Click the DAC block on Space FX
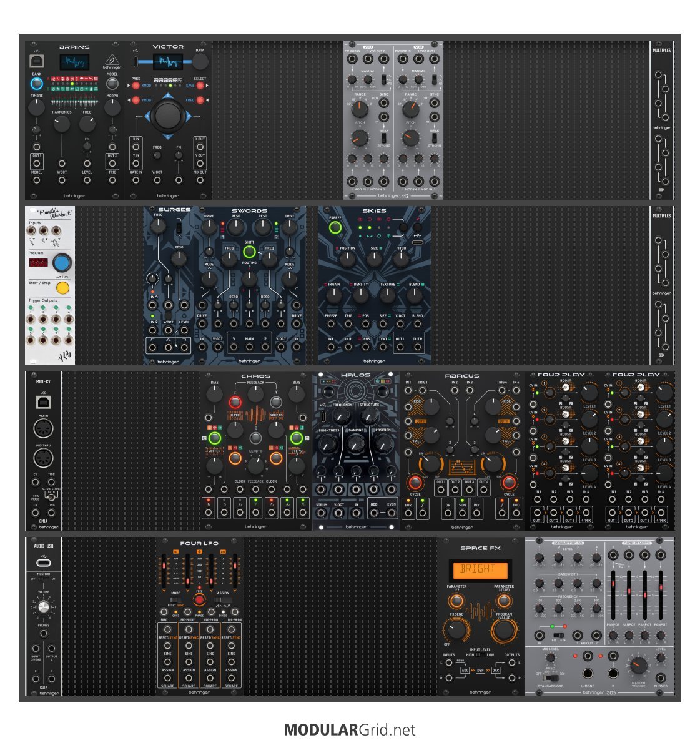 [496, 670]
